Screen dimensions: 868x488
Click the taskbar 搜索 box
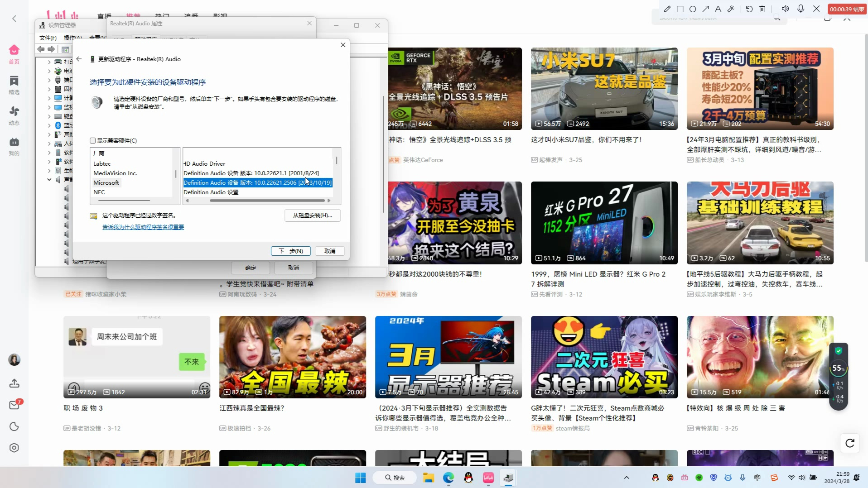click(394, 478)
